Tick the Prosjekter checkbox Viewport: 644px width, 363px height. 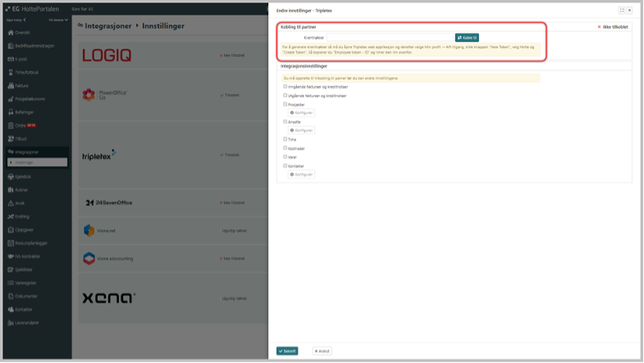pos(285,104)
